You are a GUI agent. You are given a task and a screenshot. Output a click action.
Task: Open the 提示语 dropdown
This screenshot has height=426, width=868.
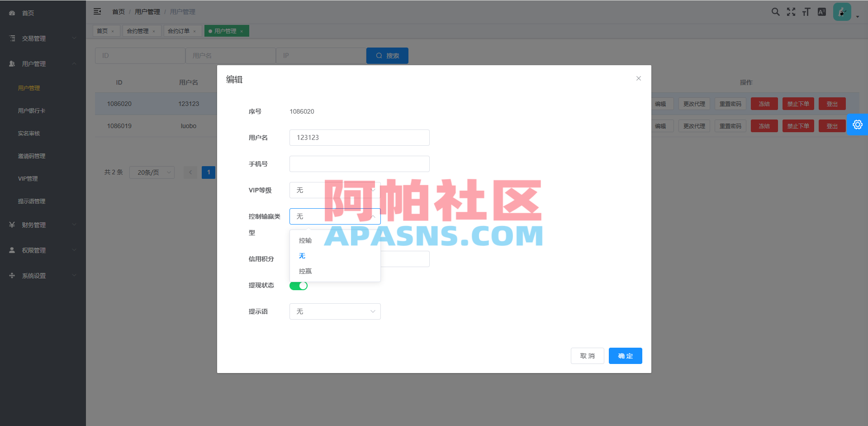(335, 311)
